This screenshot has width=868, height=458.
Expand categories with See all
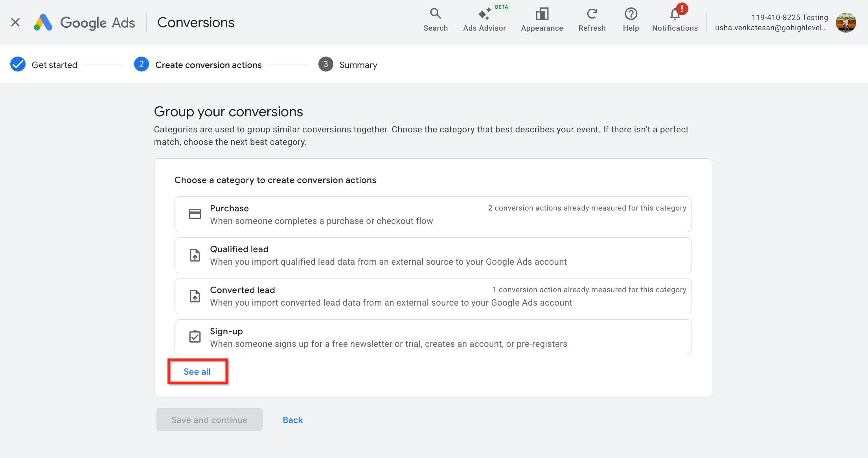tap(197, 372)
